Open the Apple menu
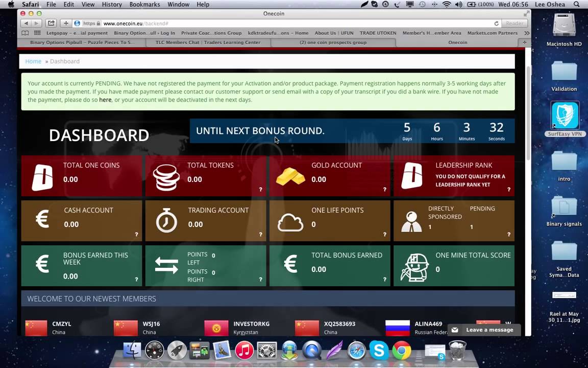Image resolution: width=588 pixels, height=368 pixels. pos(11,5)
